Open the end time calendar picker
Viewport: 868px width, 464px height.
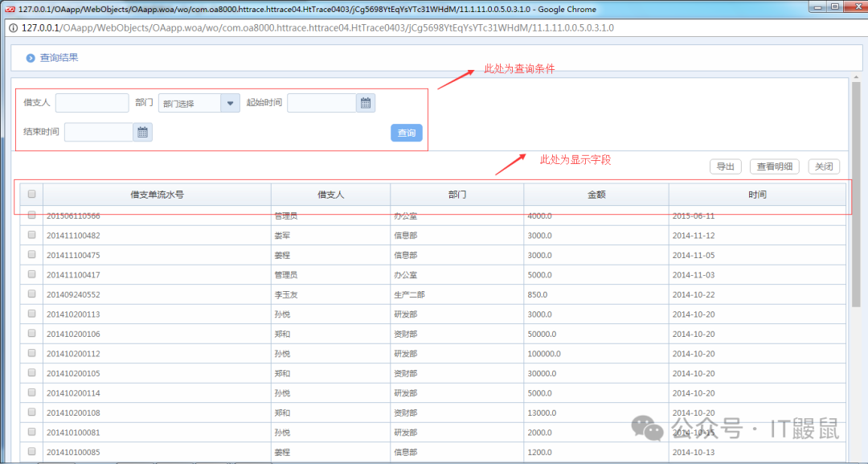[142, 133]
